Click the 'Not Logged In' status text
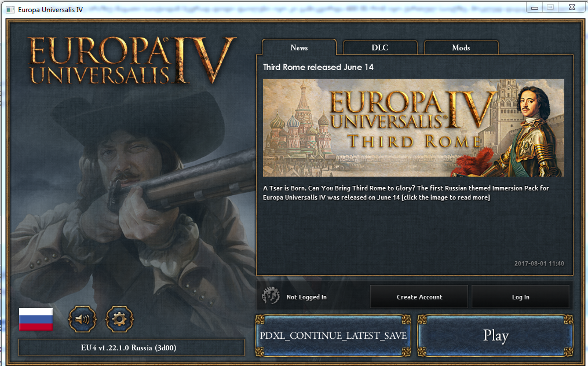The height and width of the screenshot is (366, 588). click(x=306, y=297)
